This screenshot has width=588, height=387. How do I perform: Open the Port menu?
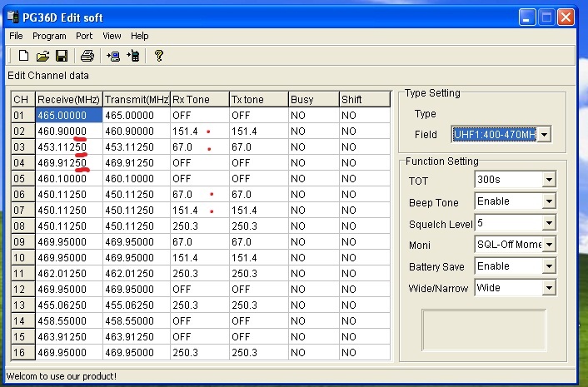(84, 36)
